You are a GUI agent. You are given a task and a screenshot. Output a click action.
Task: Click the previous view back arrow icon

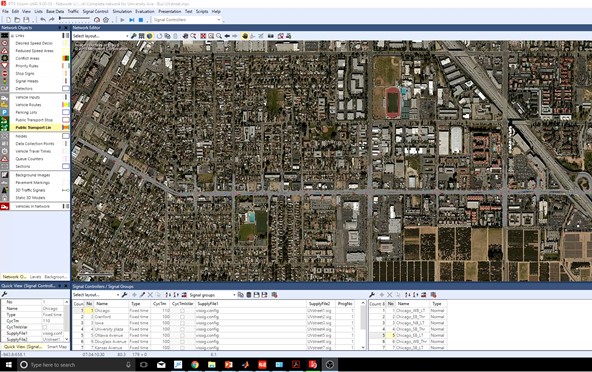[x=227, y=36]
